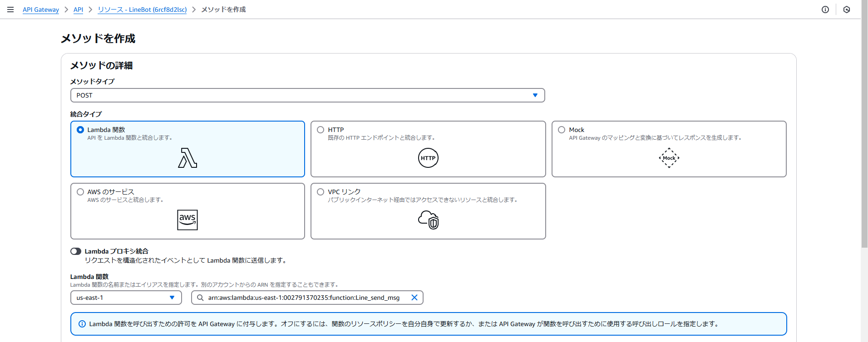
Task: Select the Lambda 関数 integration radio button
Action: [80, 130]
